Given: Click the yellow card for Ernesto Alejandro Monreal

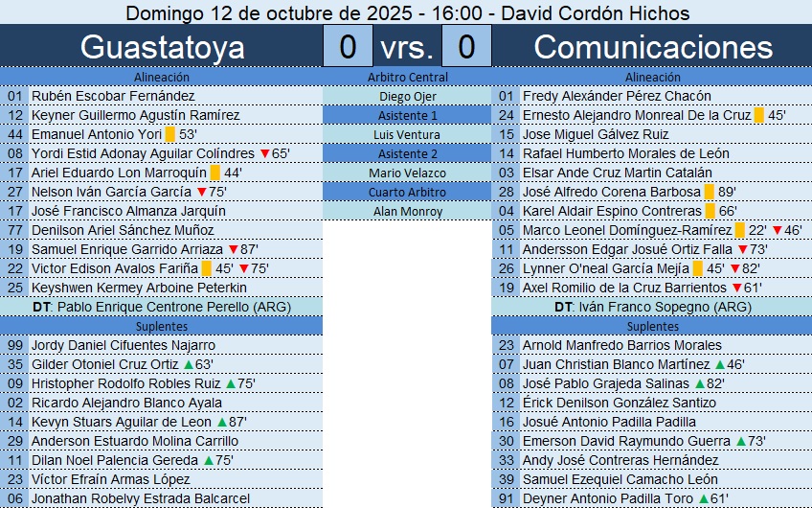Looking at the screenshot, I should tap(758, 115).
